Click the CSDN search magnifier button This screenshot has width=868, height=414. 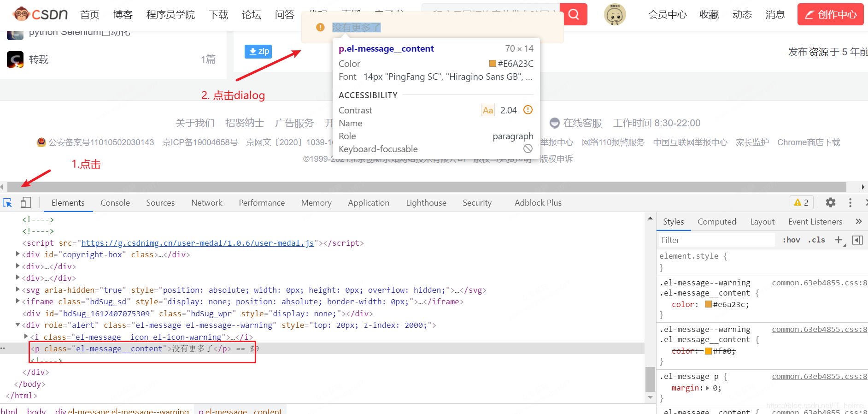pos(574,14)
